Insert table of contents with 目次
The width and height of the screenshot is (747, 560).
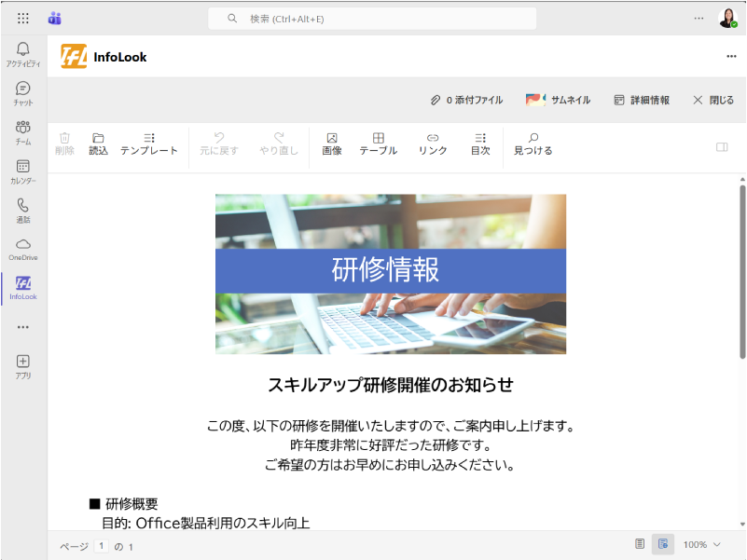480,143
